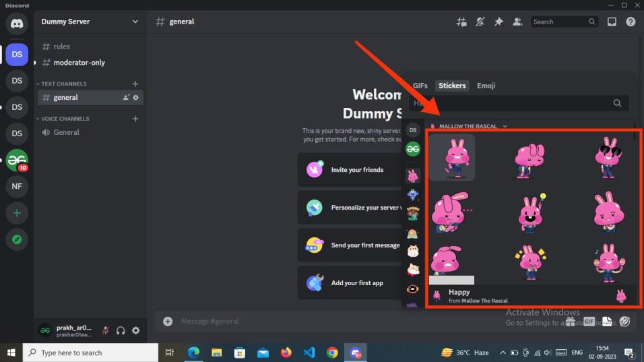Open Firefox from taskbar
Viewport: 644px width, 362px height.
click(x=286, y=353)
